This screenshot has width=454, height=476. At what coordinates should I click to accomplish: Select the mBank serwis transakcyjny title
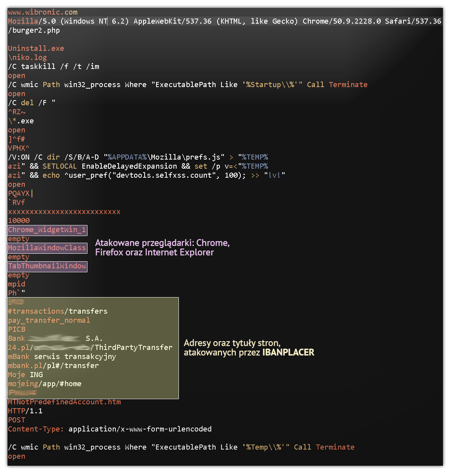click(x=62, y=357)
